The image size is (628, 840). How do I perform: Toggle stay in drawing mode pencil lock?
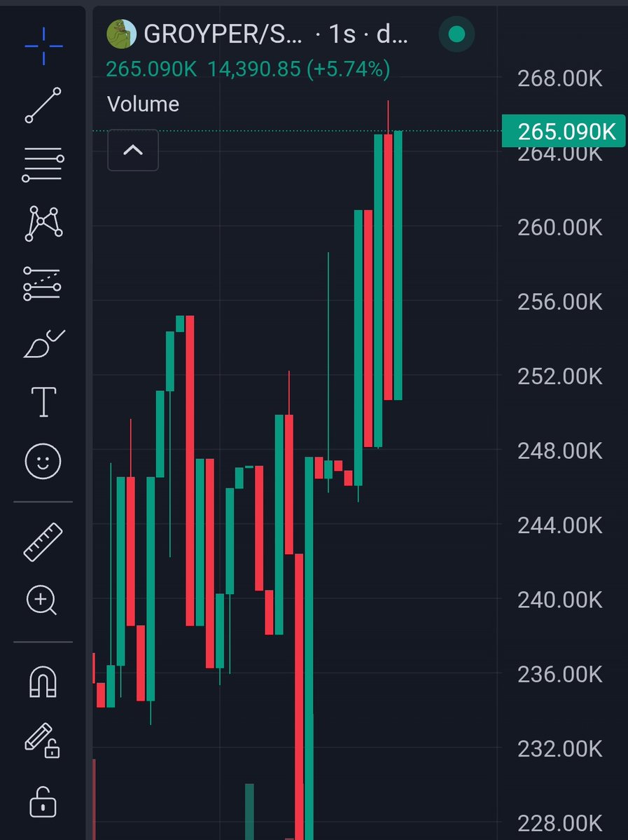pos(42,741)
